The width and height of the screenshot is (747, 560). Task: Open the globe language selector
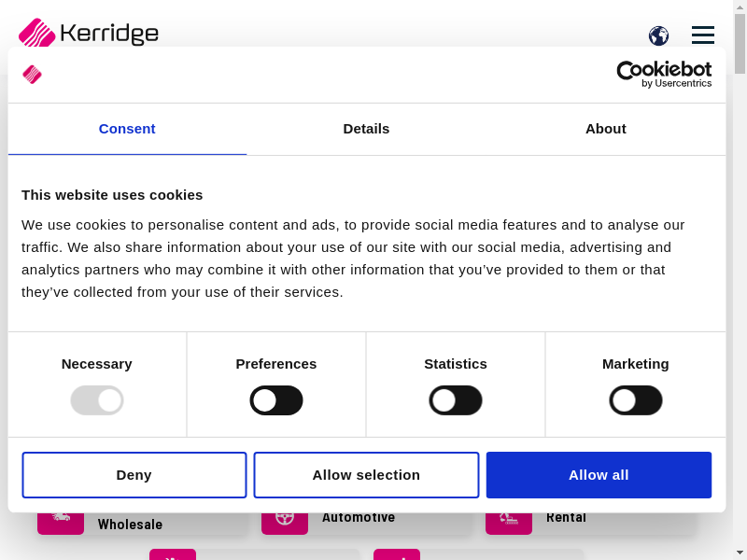click(658, 35)
